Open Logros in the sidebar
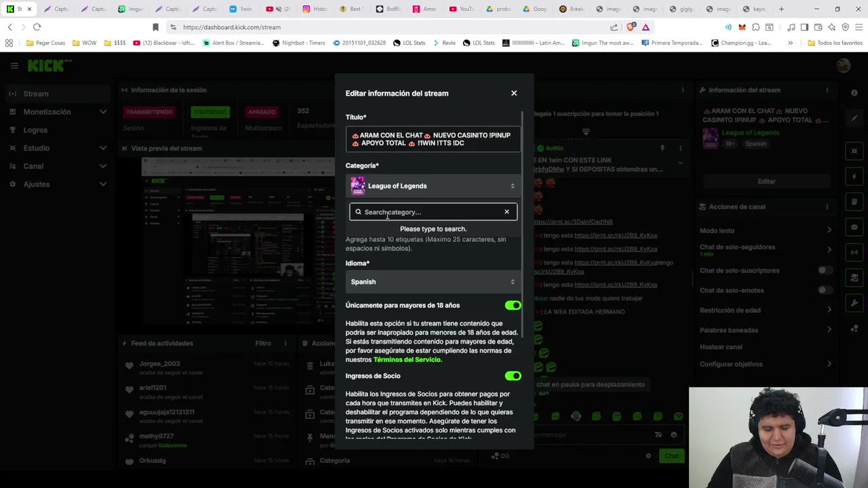868x488 pixels. (58, 130)
